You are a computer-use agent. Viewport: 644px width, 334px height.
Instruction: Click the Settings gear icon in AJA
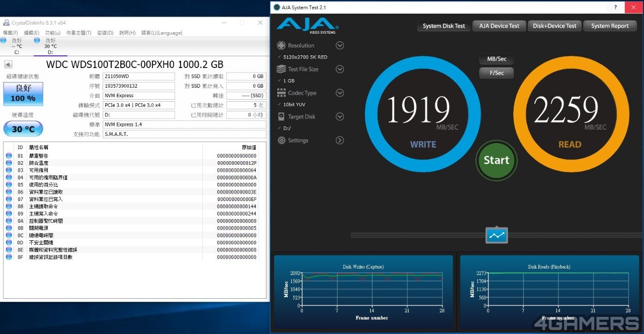[x=281, y=141]
